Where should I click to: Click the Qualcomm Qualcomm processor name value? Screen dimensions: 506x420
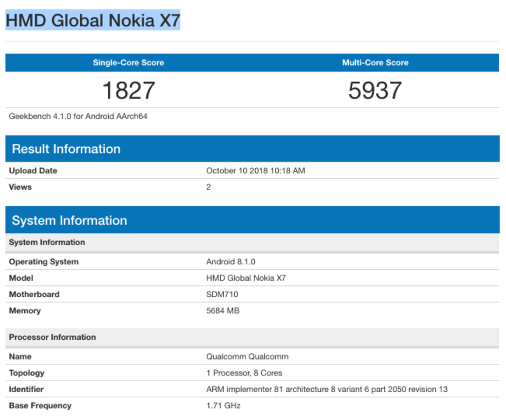coord(247,356)
